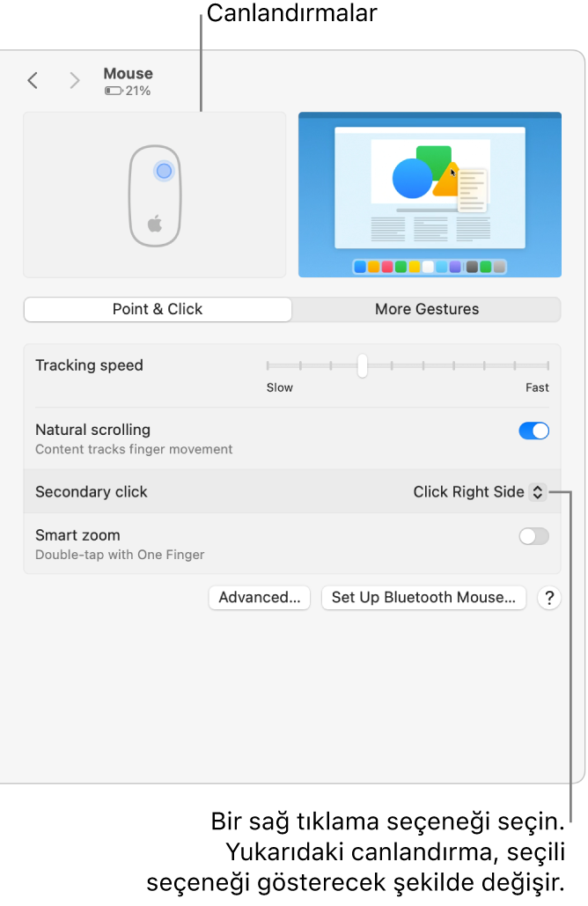Click Set Up Bluetooth Mouse… button
This screenshot has height=906, width=588.
coord(423,598)
